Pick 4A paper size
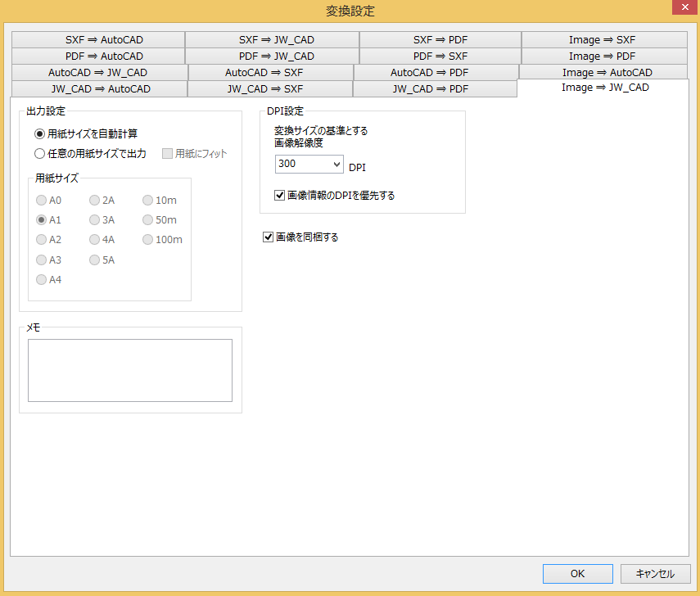 point(102,240)
